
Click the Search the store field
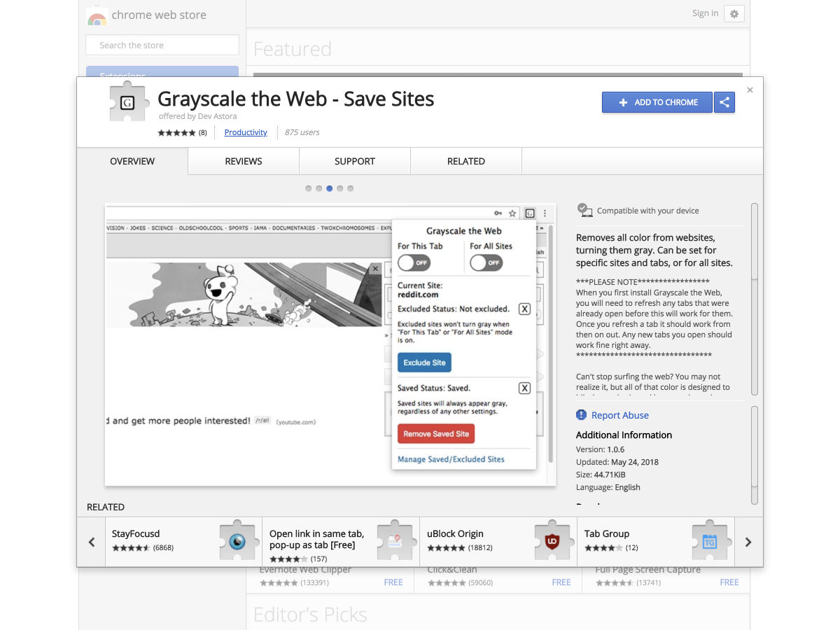click(x=162, y=45)
